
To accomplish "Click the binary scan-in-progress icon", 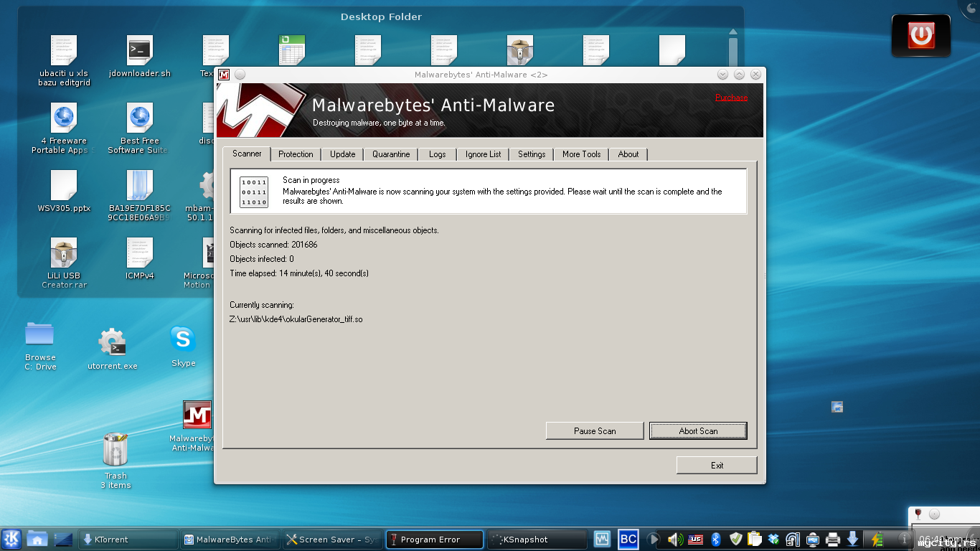I will coord(253,192).
